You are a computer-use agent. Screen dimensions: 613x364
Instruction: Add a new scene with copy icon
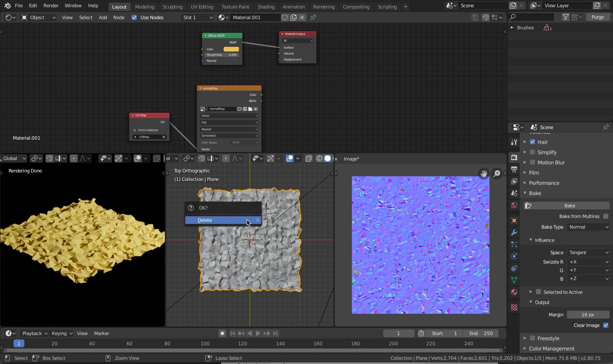tap(513, 6)
